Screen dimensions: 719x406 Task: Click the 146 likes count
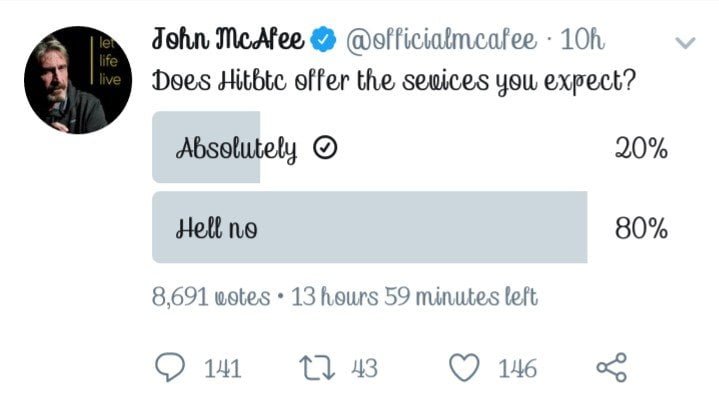(517, 369)
